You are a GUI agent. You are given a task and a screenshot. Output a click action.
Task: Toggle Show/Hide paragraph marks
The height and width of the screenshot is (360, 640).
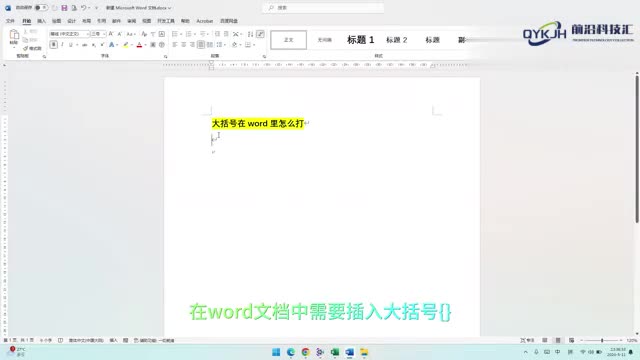[x=260, y=34]
